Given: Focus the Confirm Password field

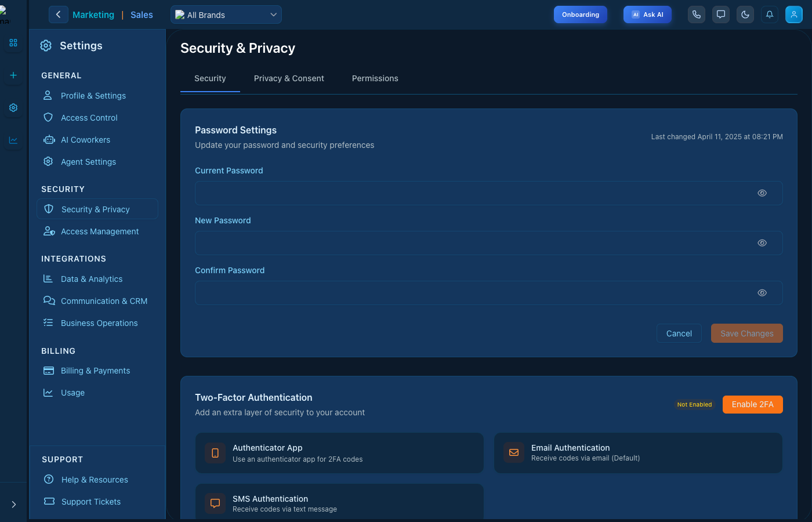Looking at the screenshot, I should [489, 293].
